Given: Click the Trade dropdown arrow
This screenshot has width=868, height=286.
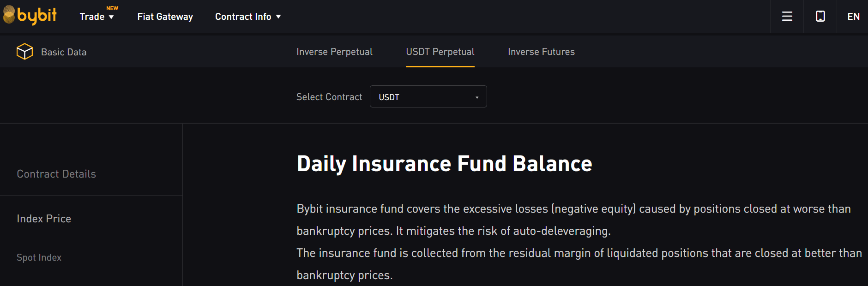Looking at the screenshot, I should point(111,17).
